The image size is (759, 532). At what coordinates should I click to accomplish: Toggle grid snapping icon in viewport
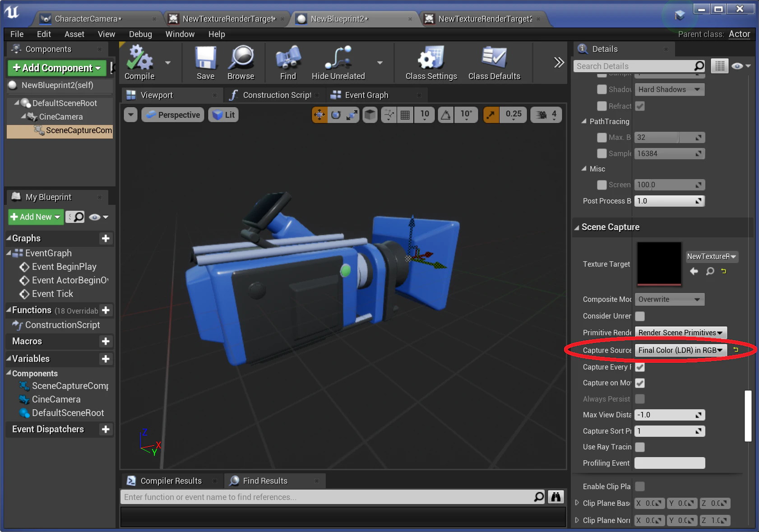pos(405,115)
